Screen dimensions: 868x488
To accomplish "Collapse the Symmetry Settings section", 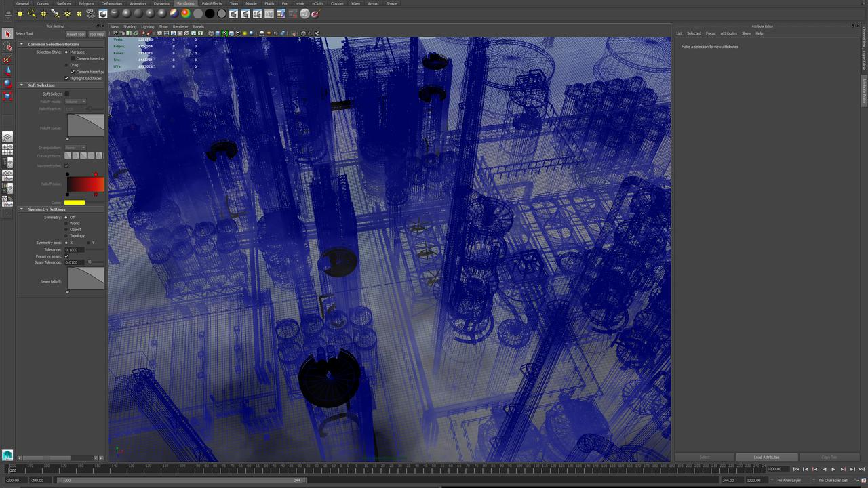I will 22,209.
